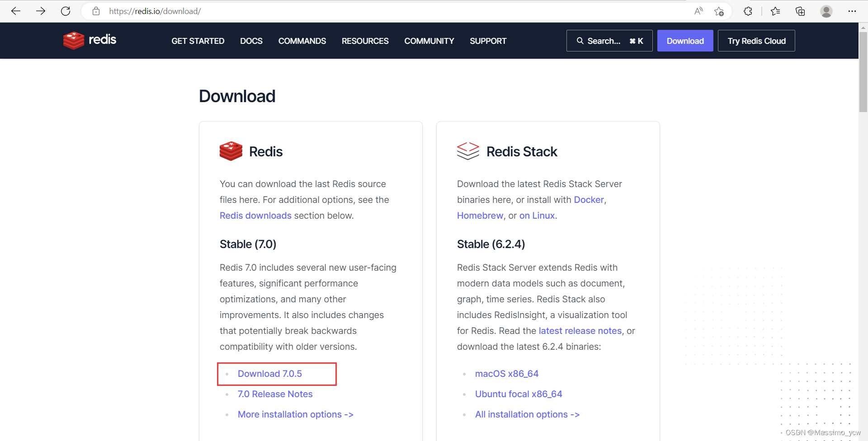Open browser Extensions puzzle icon

(x=748, y=11)
